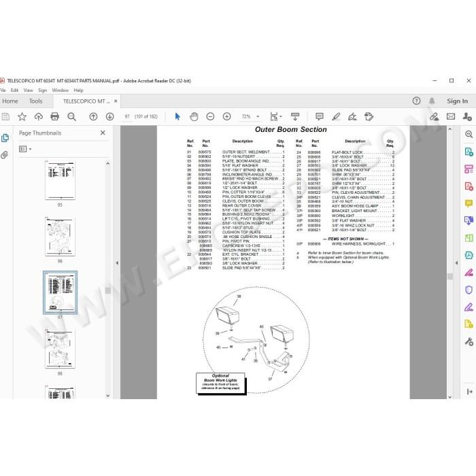The width and height of the screenshot is (476, 476).
Task: Choose the selection arrow tool
Action: (177, 116)
